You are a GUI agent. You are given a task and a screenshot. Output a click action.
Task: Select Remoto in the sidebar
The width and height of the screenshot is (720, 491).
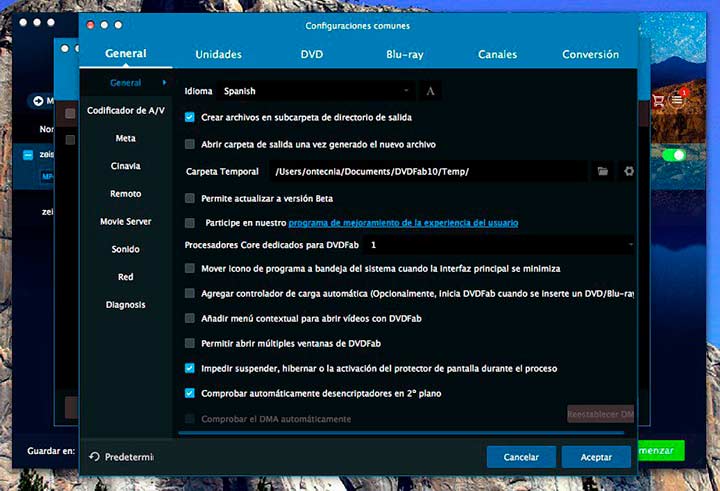tap(125, 193)
